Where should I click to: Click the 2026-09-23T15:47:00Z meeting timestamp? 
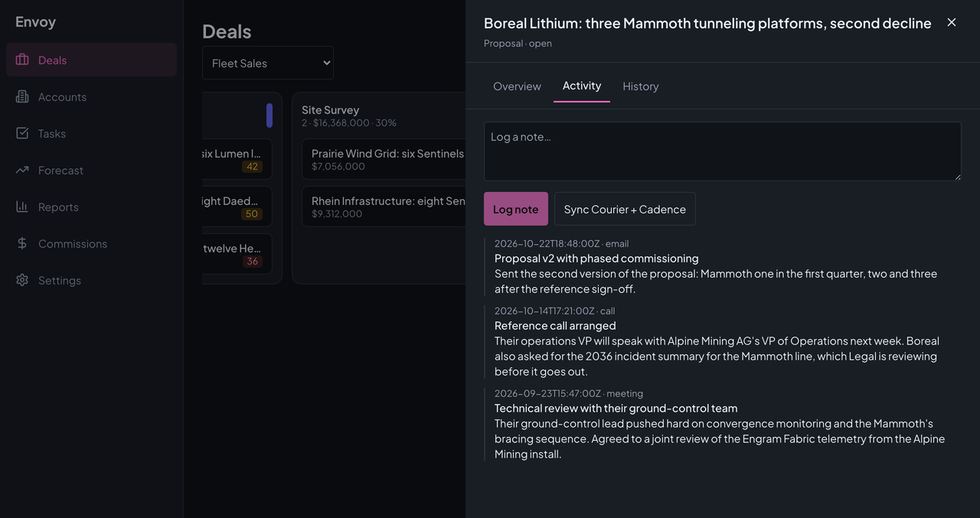569,393
